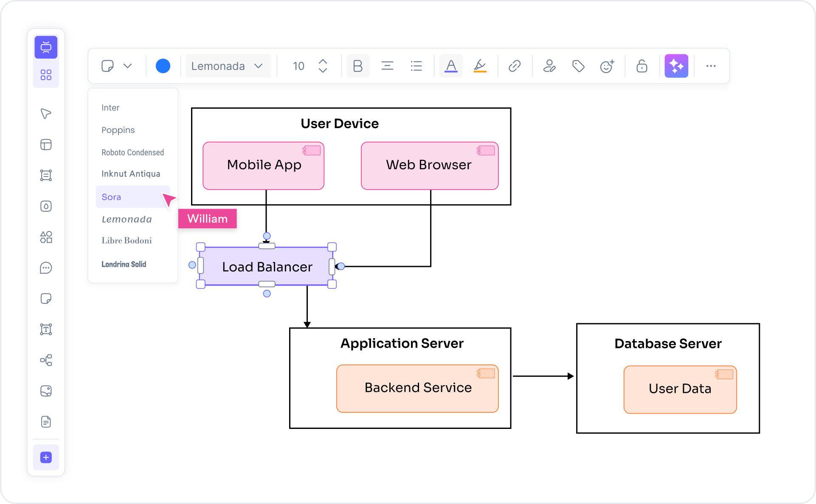Select the Sora font from list
The width and height of the screenshot is (816, 504).
coord(111,197)
